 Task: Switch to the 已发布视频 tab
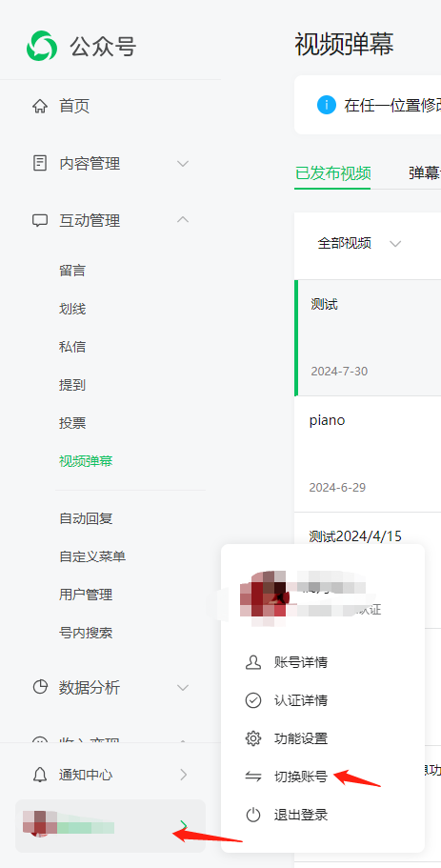coord(332,173)
